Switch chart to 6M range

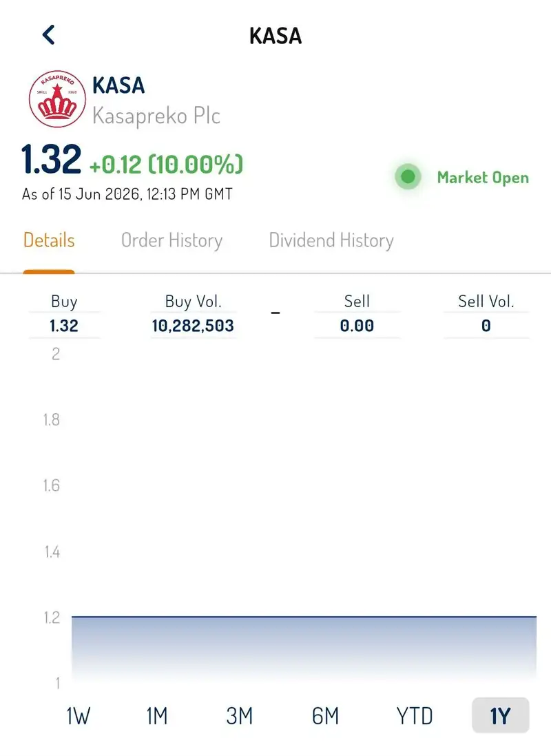(326, 715)
